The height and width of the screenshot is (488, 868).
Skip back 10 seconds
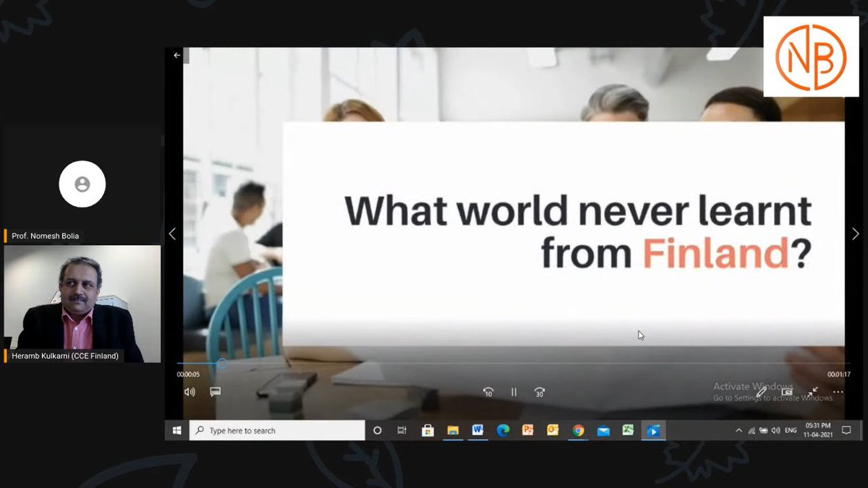488,392
